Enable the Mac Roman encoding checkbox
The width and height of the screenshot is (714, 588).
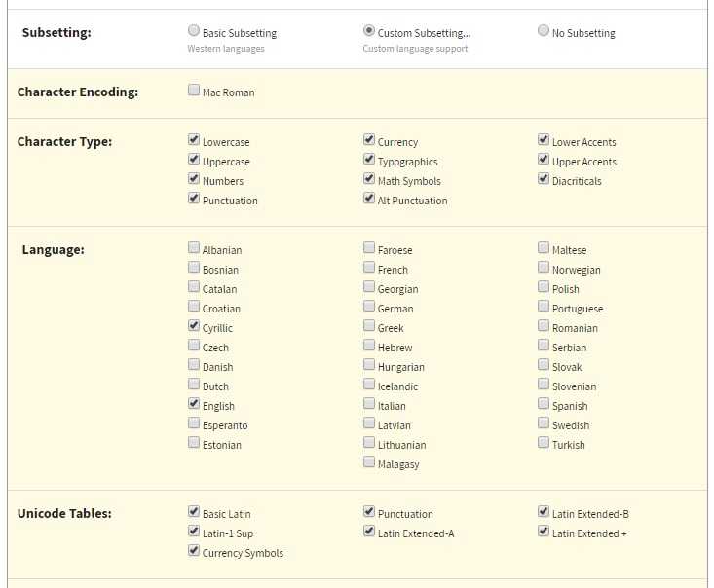pos(194,90)
